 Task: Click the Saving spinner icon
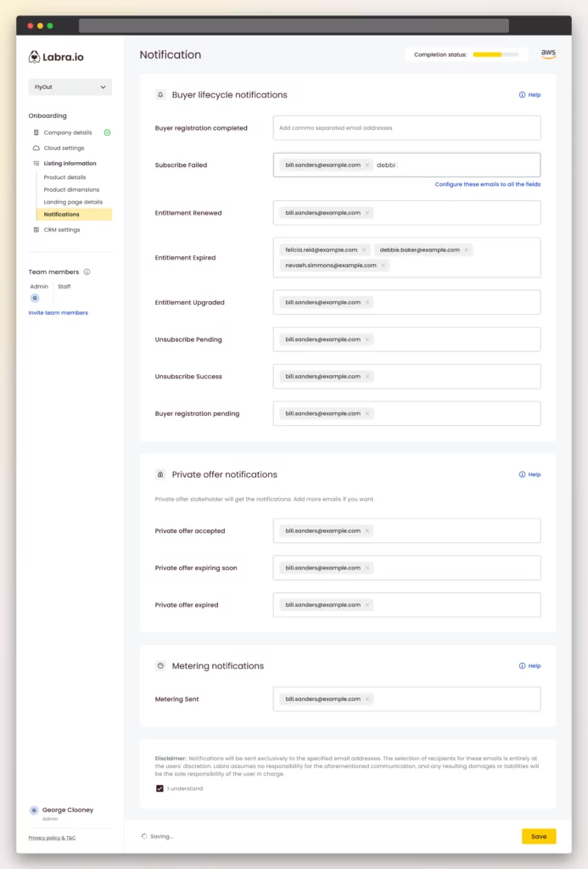click(144, 836)
